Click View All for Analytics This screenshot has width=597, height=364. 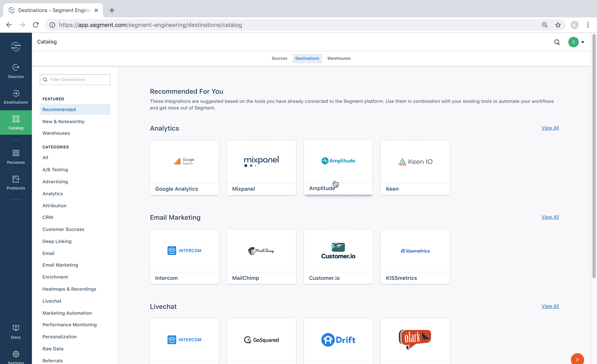coord(550,128)
